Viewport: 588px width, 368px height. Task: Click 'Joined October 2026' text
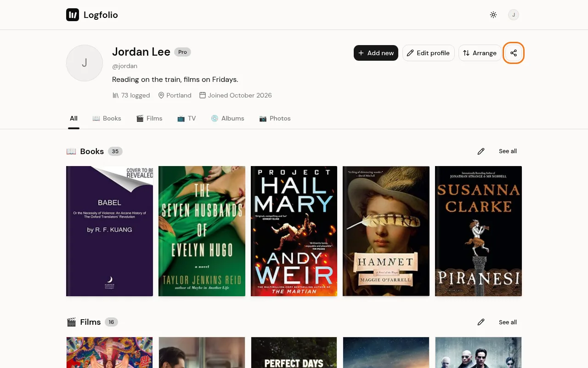(x=235, y=95)
